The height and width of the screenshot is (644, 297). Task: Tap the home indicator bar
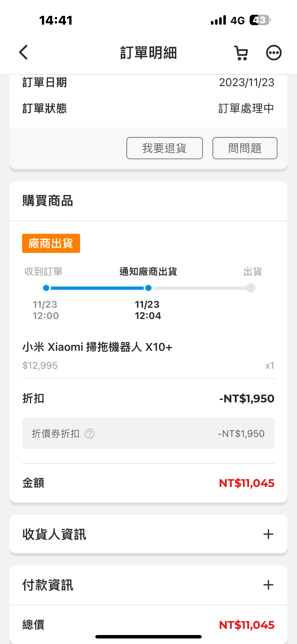coord(148,636)
